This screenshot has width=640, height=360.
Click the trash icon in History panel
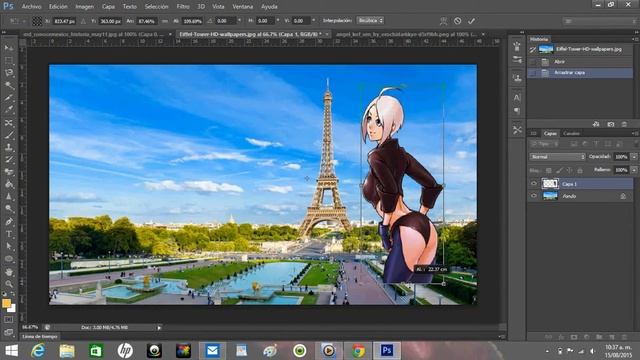tap(624, 124)
